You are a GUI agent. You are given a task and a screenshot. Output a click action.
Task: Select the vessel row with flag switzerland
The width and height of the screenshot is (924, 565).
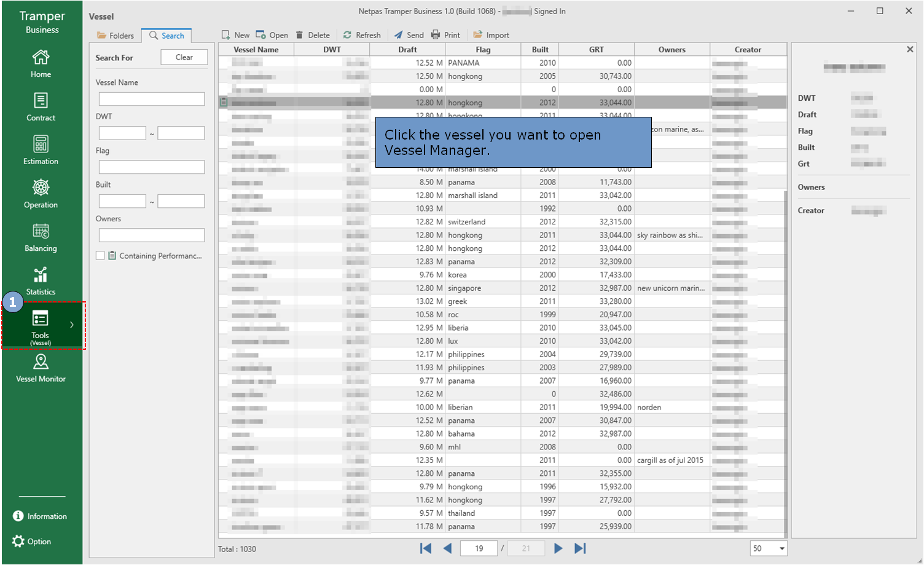click(502, 222)
